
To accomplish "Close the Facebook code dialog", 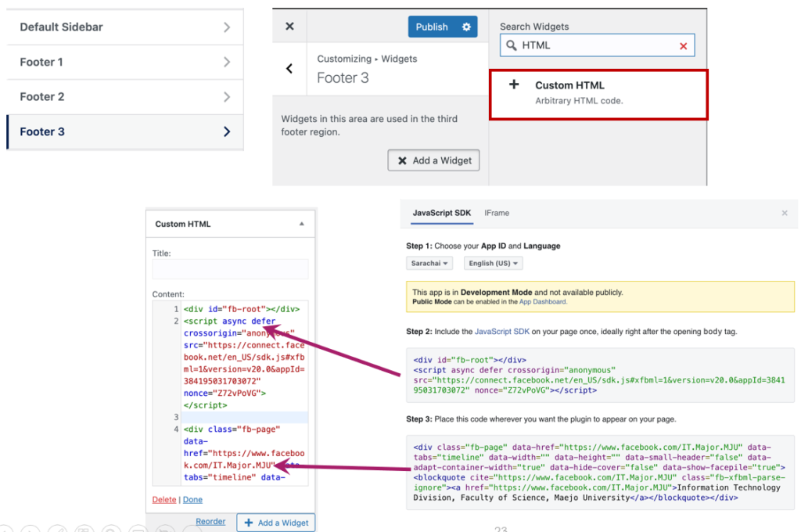I will pos(785,213).
